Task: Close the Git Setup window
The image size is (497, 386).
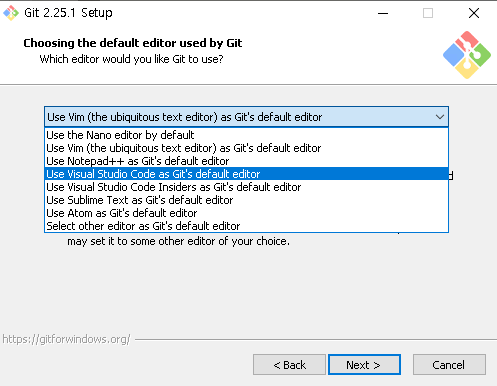Action: coord(474,13)
